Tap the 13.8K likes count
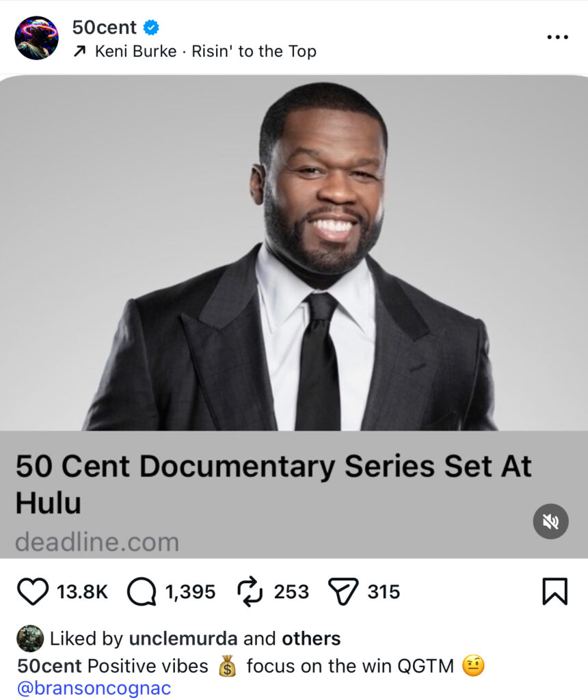 [x=82, y=592]
